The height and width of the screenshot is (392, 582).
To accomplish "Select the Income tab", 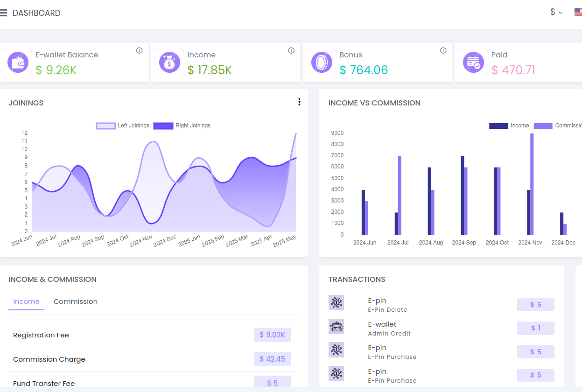I will [x=26, y=301].
